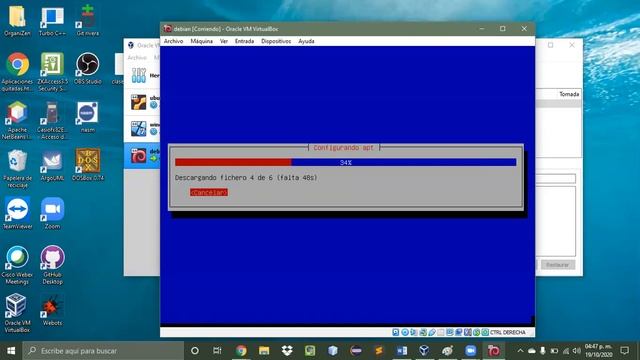
Task: Switch to Word on the taskbar
Action: coord(402,351)
